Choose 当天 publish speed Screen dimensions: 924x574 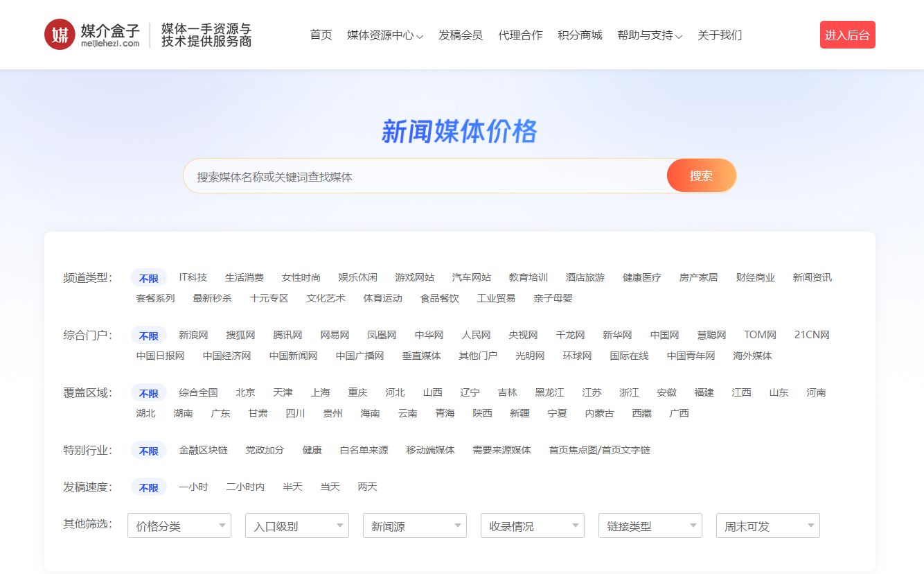point(330,487)
